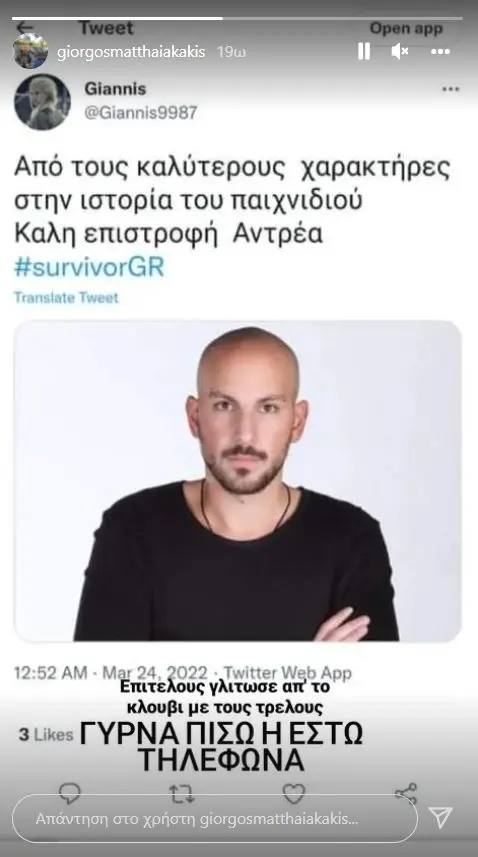Viewport: 478px width, 857px height.
Task: Click the retweet icon
Action: pos(181,793)
